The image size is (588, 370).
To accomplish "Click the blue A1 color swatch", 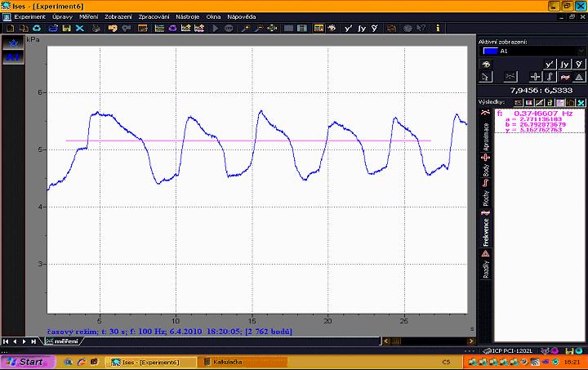I will 490,51.
